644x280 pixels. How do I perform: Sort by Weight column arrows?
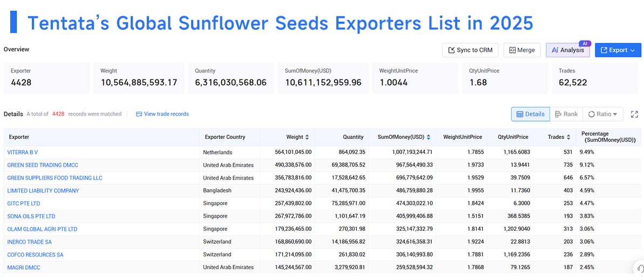(307, 137)
